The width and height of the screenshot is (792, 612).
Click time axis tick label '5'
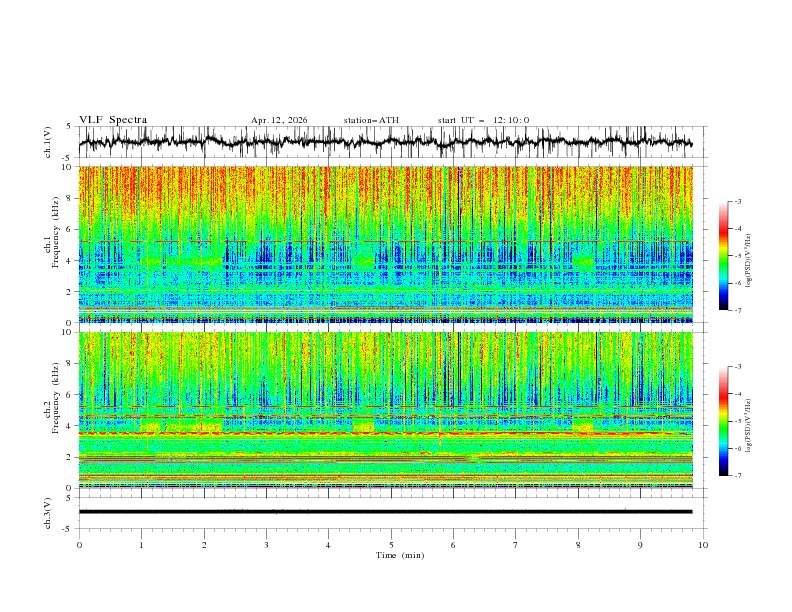click(391, 545)
